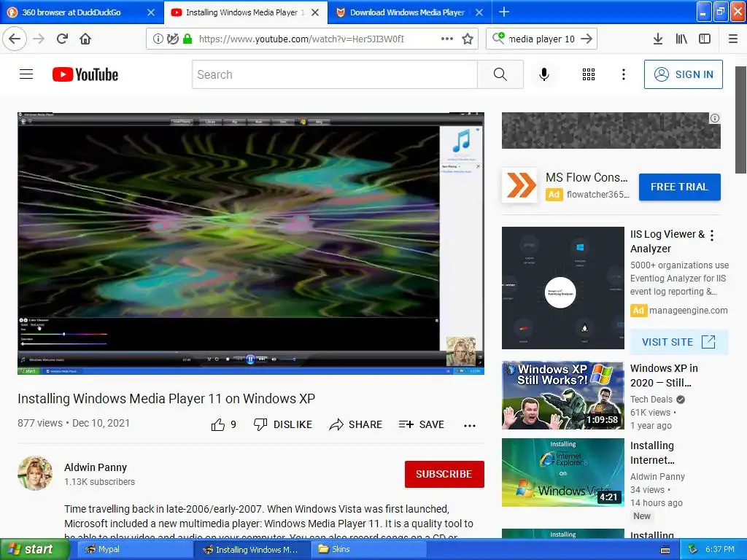The width and height of the screenshot is (747, 560).
Task: Open the browser library icon
Action: click(x=681, y=39)
